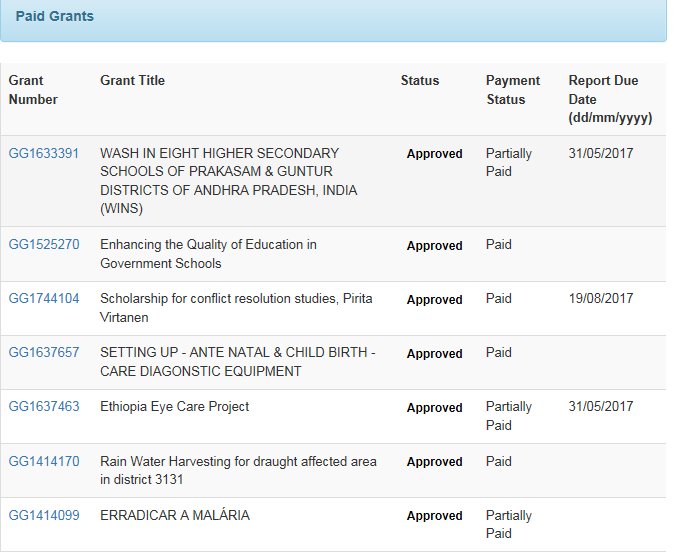675x558 pixels.
Task: Click Approved status for SETTING UP grant
Action: click(434, 354)
